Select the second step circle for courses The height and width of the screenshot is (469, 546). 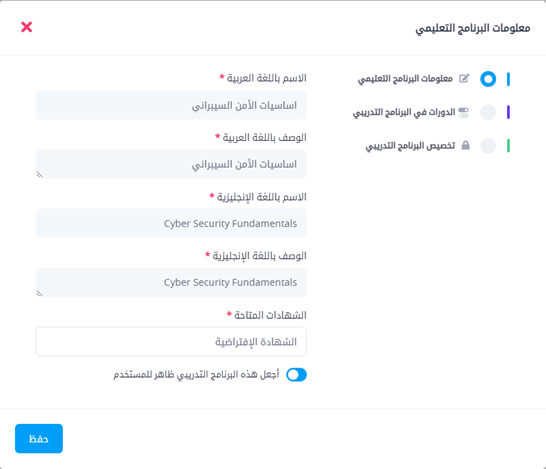click(488, 112)
